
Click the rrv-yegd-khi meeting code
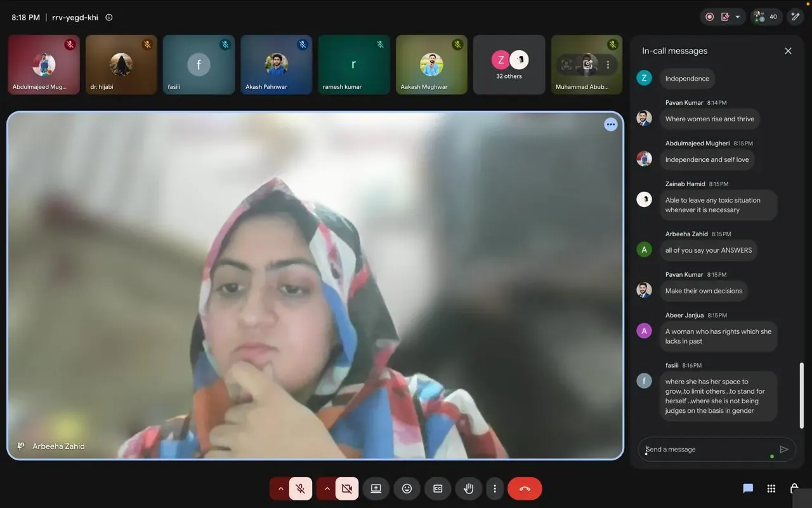(75, 18)
